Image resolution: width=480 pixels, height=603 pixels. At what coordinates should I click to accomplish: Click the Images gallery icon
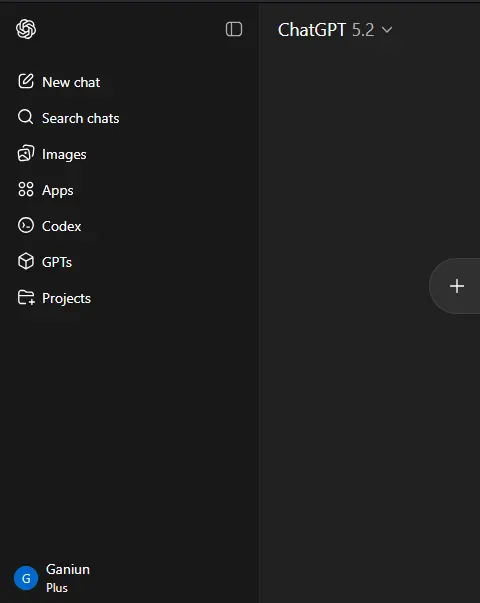pos(26,153)
